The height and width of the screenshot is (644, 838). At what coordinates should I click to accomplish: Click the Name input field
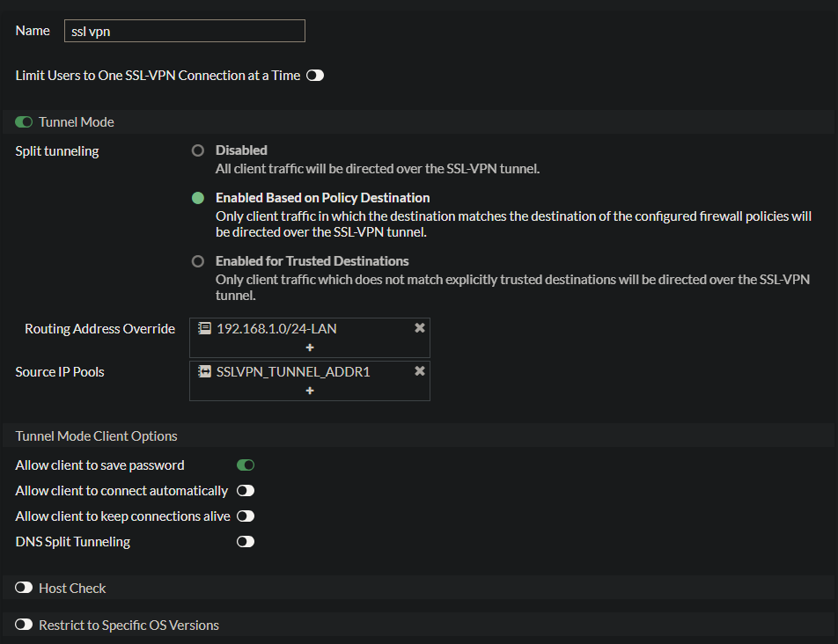[x=185, y=31]
